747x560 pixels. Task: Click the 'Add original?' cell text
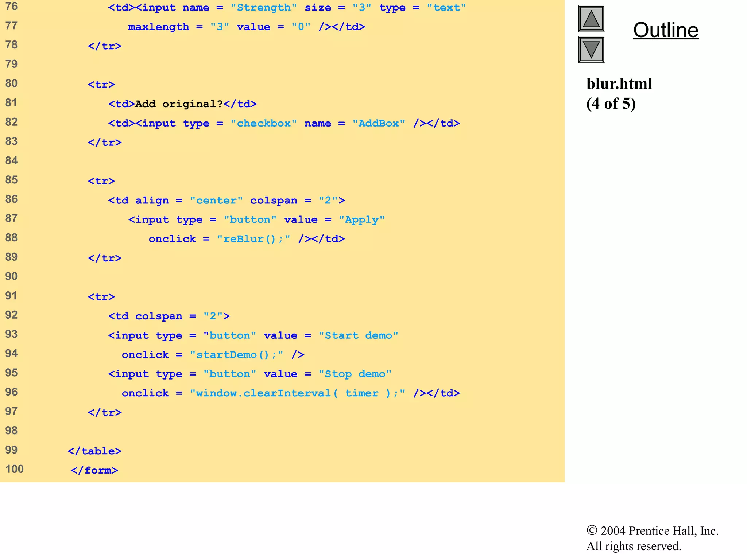click(x=179, y=104)
